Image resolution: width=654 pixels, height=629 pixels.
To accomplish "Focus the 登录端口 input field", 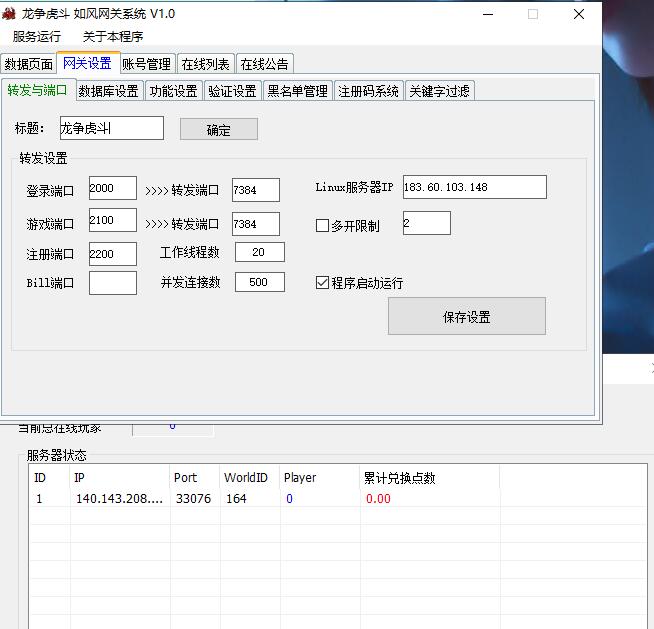I will pyautogui.click(x=112, y=188).
